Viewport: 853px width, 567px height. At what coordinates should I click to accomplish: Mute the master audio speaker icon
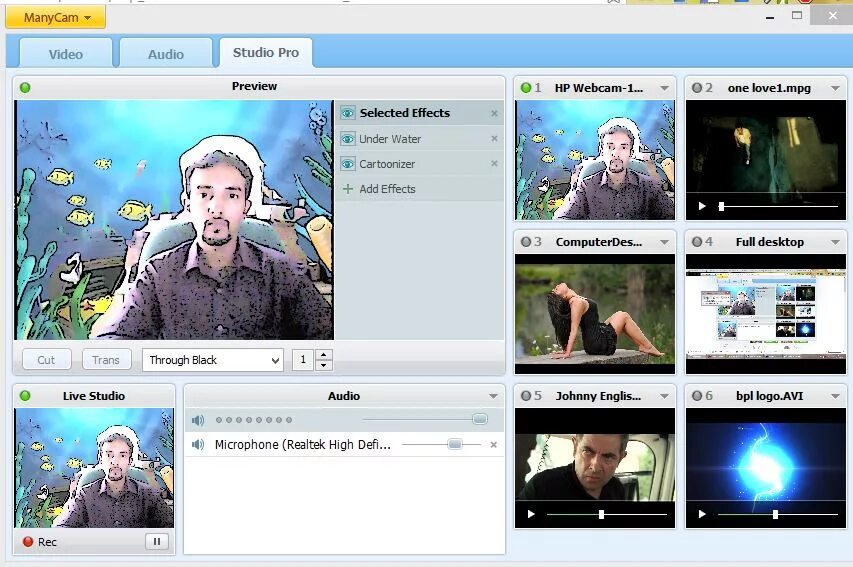pos(198,420)
